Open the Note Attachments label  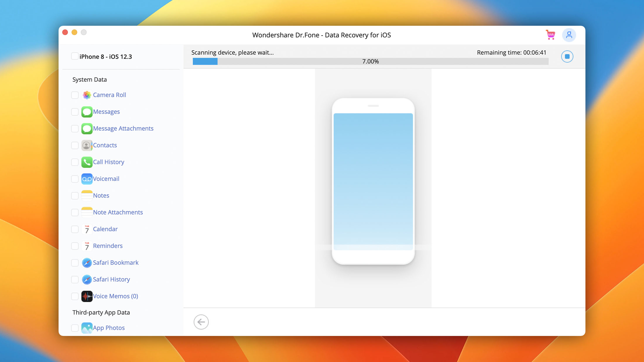click(x=118, y=212)
